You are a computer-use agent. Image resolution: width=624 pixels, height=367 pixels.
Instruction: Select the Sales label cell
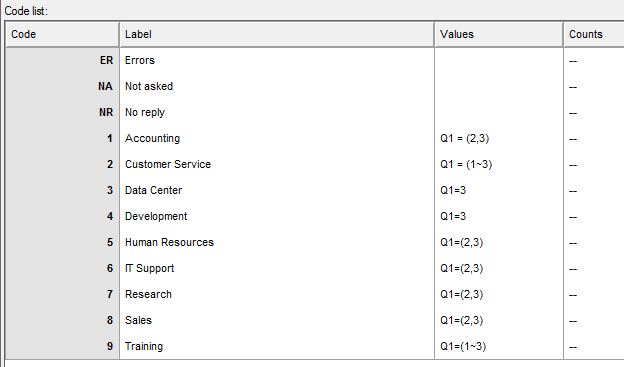pyautogui.click(x=277, y=320)
